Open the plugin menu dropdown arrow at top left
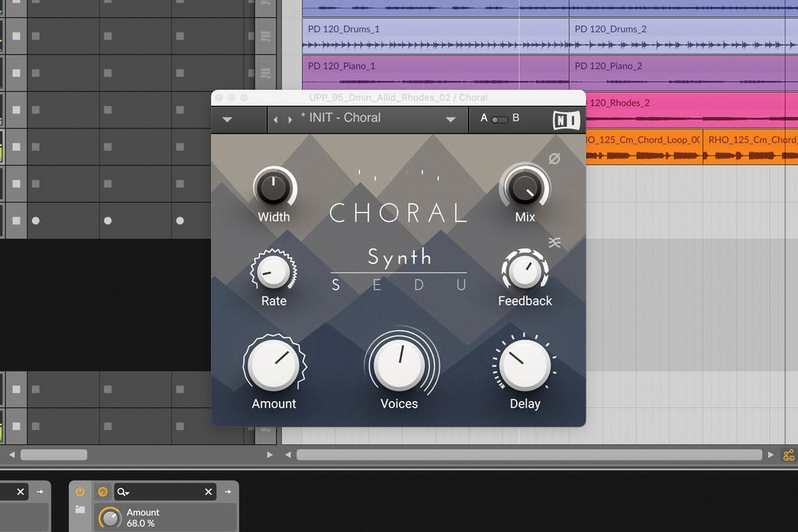The image size is (798, 532). click(225, 118)
